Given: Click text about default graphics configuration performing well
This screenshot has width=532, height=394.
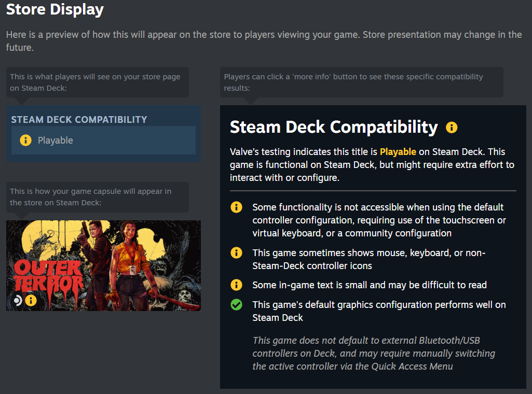Looking at the screenshot, I should (x=379, y=311).
